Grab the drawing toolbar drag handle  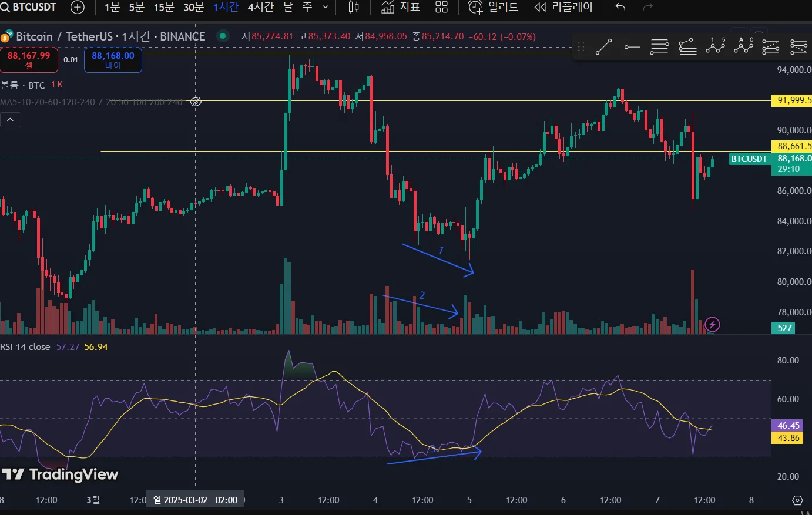click(581, 46)
